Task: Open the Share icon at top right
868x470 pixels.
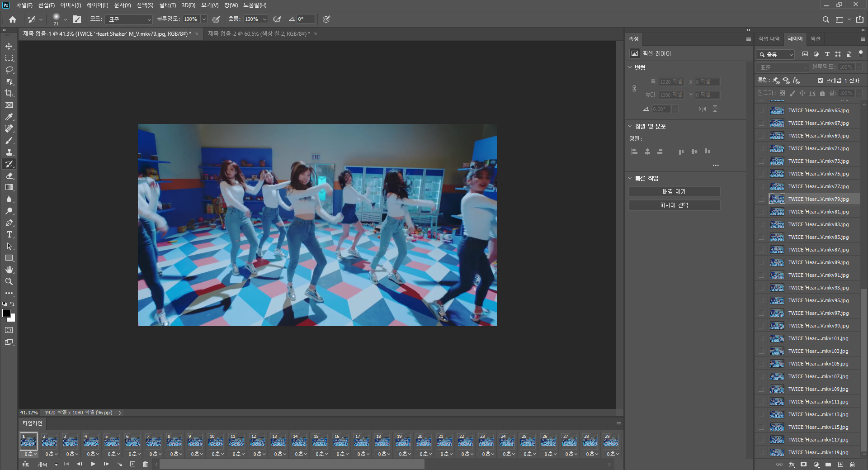Action: tap(859, 19)
